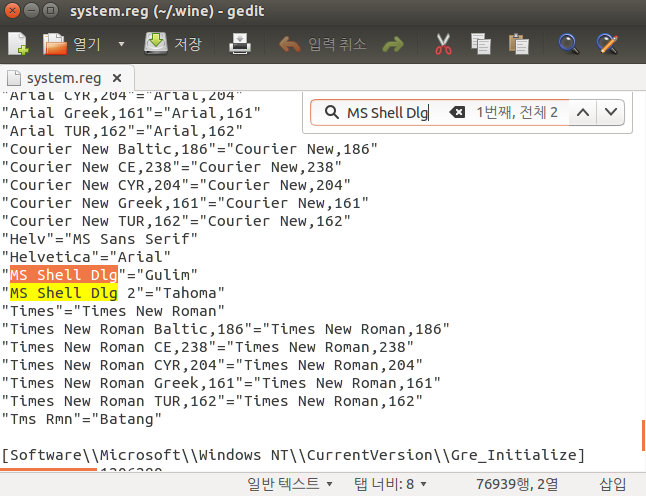Open find and replace icon
The width and height of the screenshot is (646, 496).
tap(607, 44)
